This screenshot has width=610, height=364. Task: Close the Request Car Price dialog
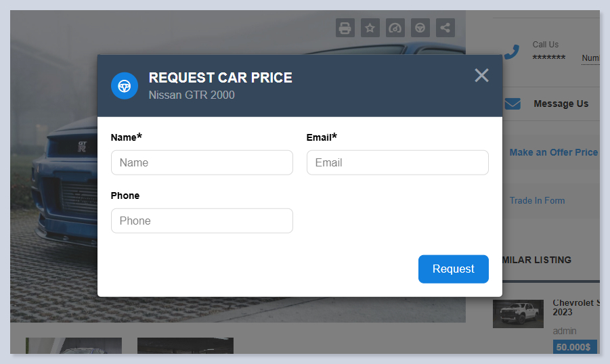481,75
